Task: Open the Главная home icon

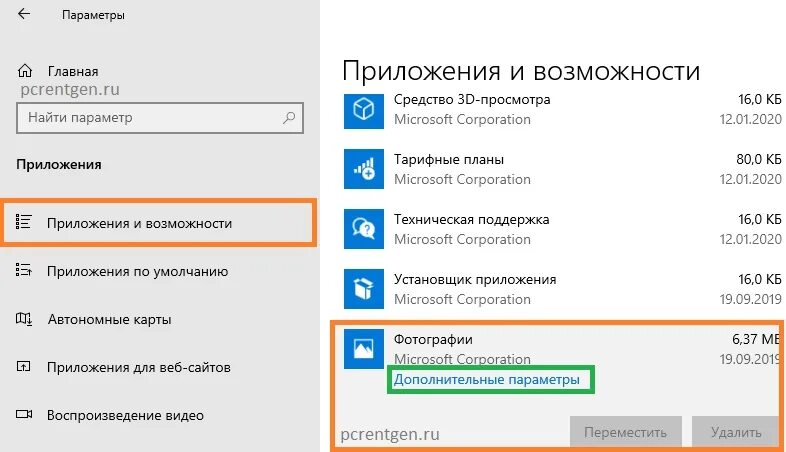Action: click(x=25, y=71)
